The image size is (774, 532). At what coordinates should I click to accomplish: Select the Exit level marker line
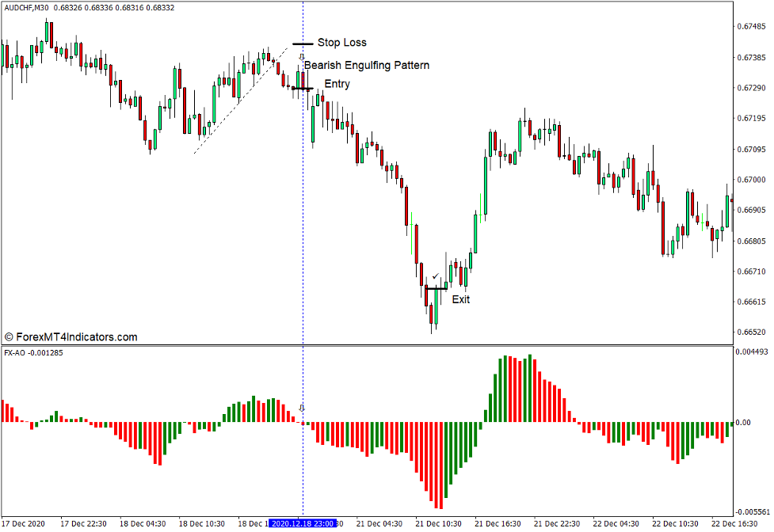pos(437,288)
